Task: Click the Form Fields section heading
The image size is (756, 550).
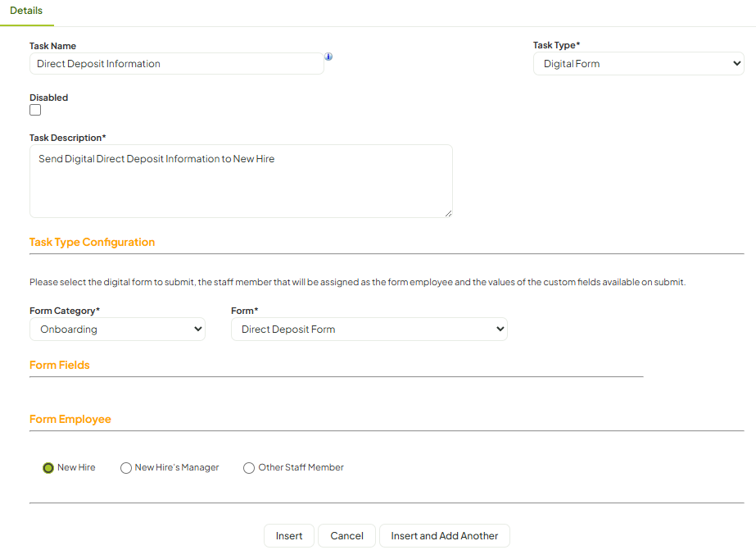Action: 59,366
